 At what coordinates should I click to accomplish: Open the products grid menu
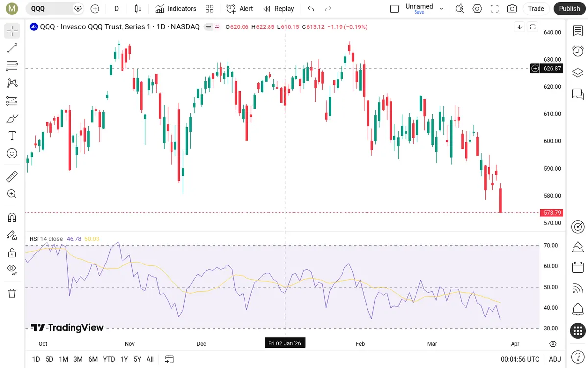coord(578,331)
